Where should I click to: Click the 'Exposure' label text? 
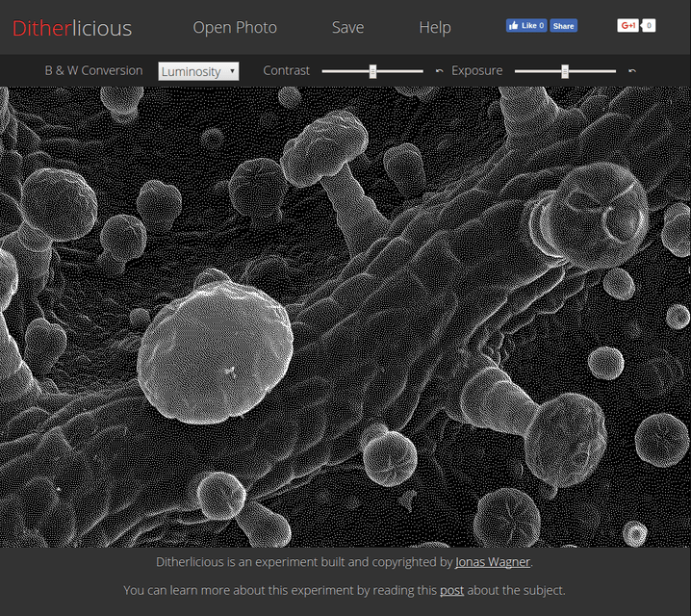click(x=476, y=70)
